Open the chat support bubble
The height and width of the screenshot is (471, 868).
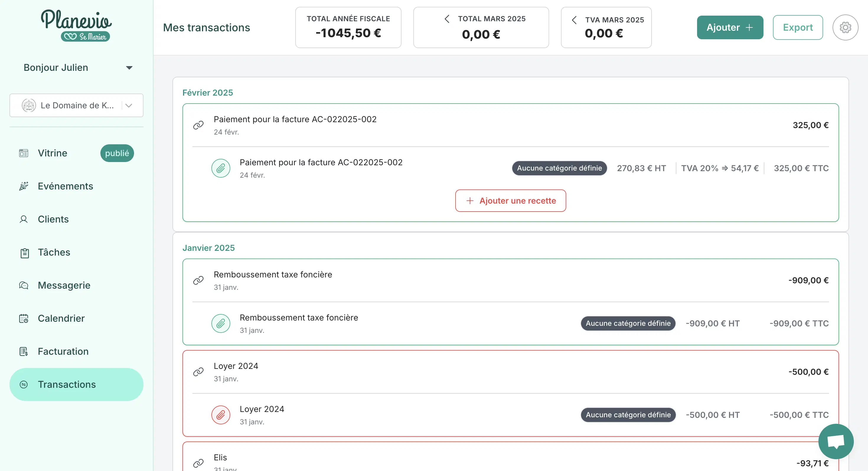tap(836, 441)
